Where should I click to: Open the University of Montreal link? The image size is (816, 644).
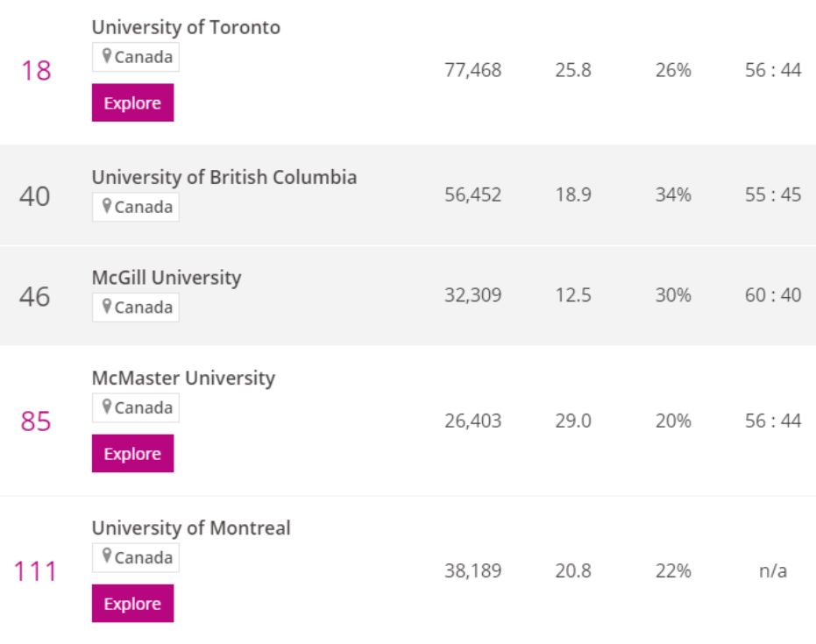pyautogui.click(x=191, y=528)
